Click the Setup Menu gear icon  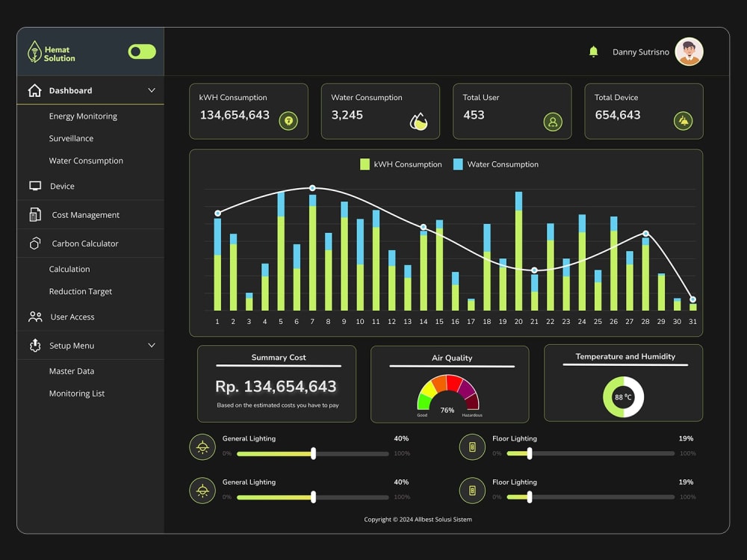(x=35, y=345)
